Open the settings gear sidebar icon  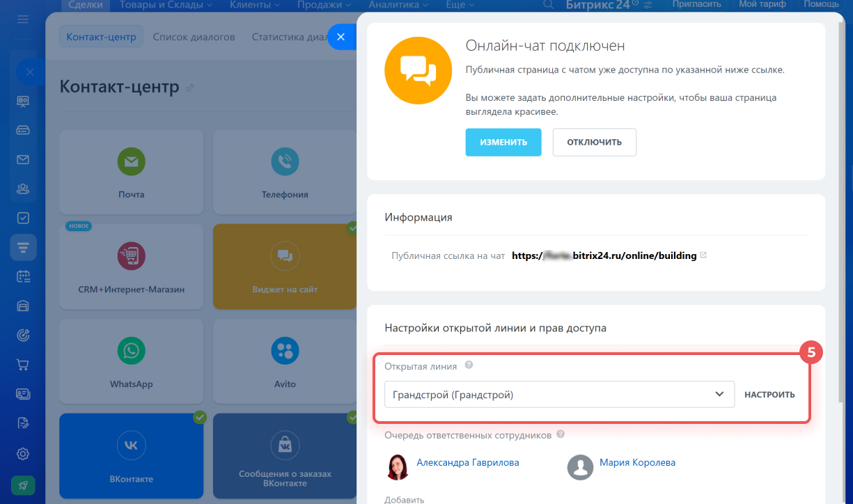(23, 454)
